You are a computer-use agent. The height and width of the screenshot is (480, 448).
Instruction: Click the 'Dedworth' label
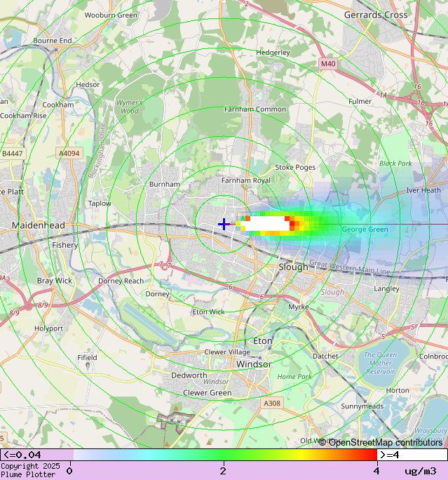coord(189,375)
